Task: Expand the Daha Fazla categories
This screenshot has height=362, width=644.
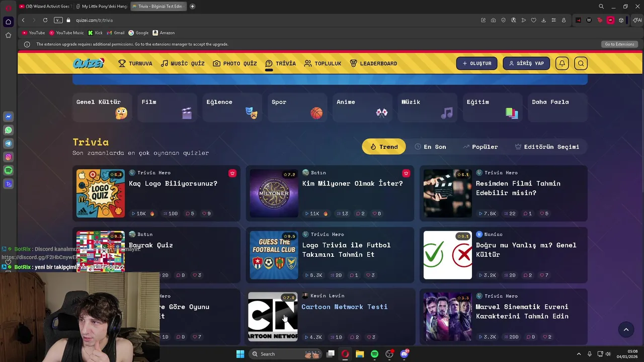Action: (x=557, y=108)
